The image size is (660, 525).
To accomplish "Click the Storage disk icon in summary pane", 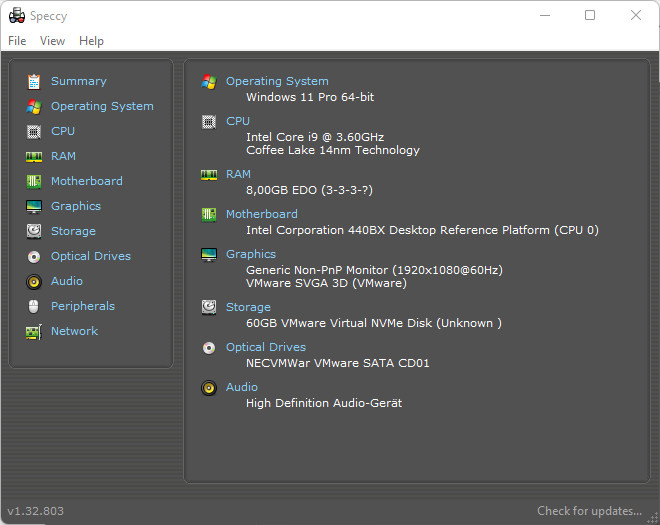I will (x=209, y=307).
